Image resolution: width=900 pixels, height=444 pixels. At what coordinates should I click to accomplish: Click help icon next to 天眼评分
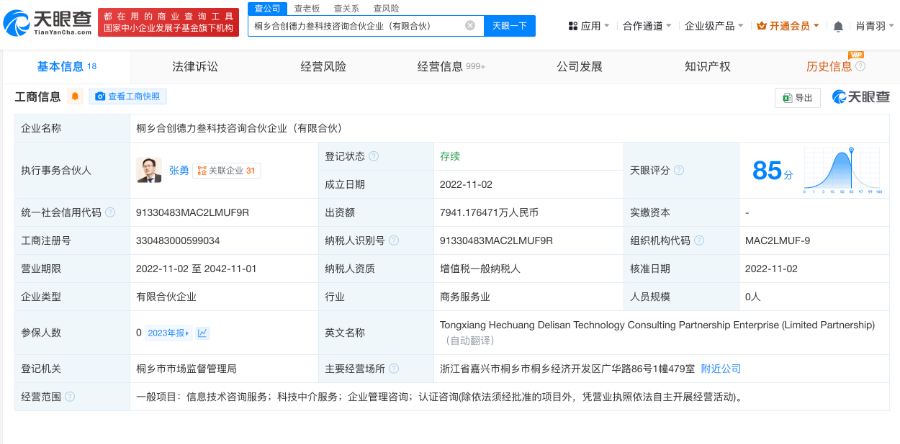[679, 170]
